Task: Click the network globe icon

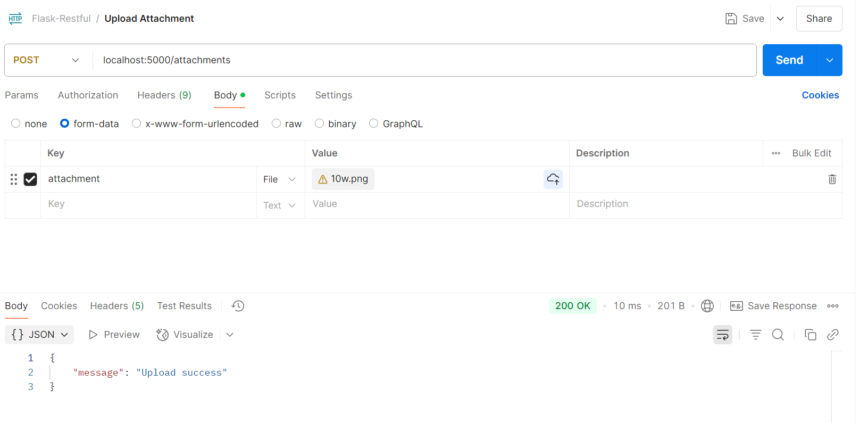Action: pos(707,306)
